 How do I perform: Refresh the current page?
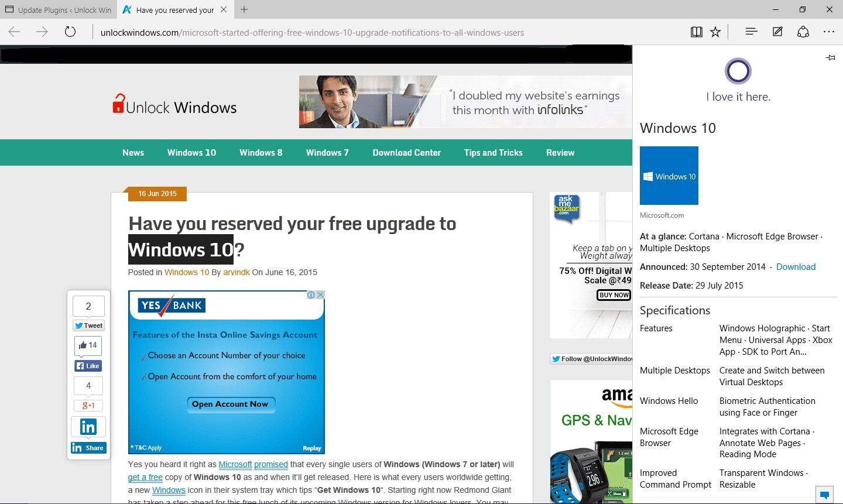tap(70, 32)
